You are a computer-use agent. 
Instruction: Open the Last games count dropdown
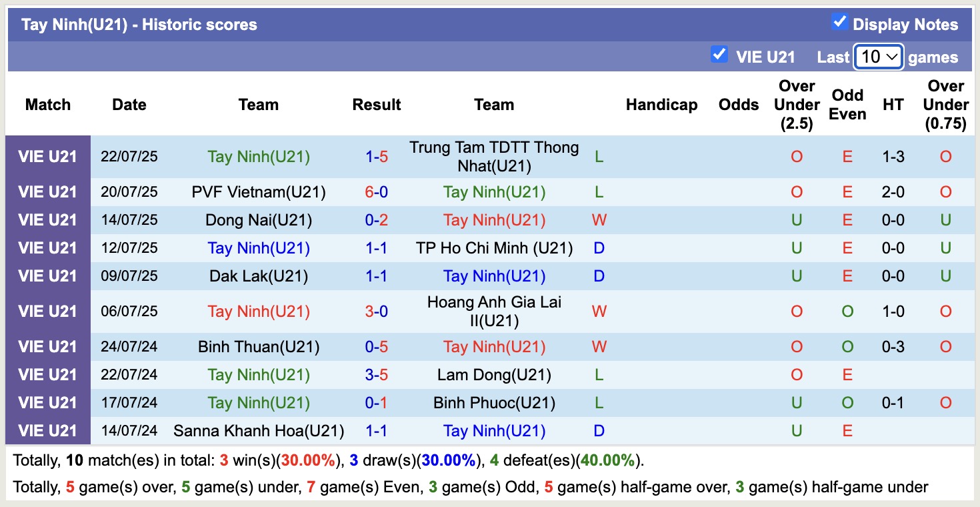878,57
